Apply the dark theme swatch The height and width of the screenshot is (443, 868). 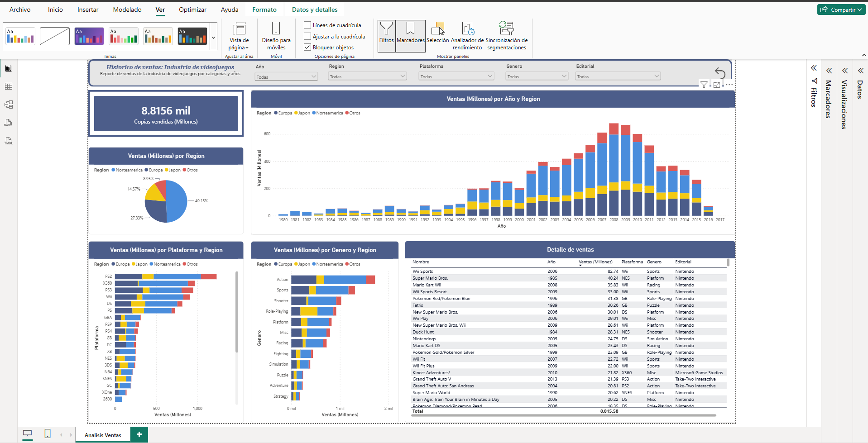192,36
